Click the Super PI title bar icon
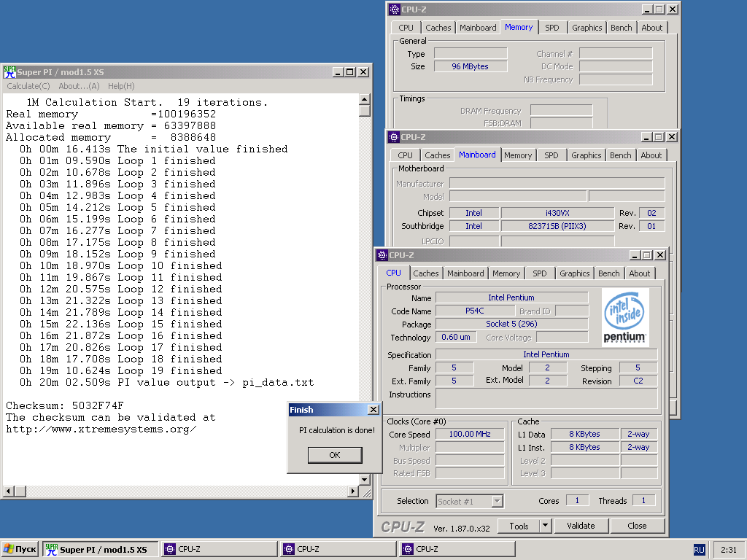The height and width of the screenshot is (560, 747). [9, 72]
